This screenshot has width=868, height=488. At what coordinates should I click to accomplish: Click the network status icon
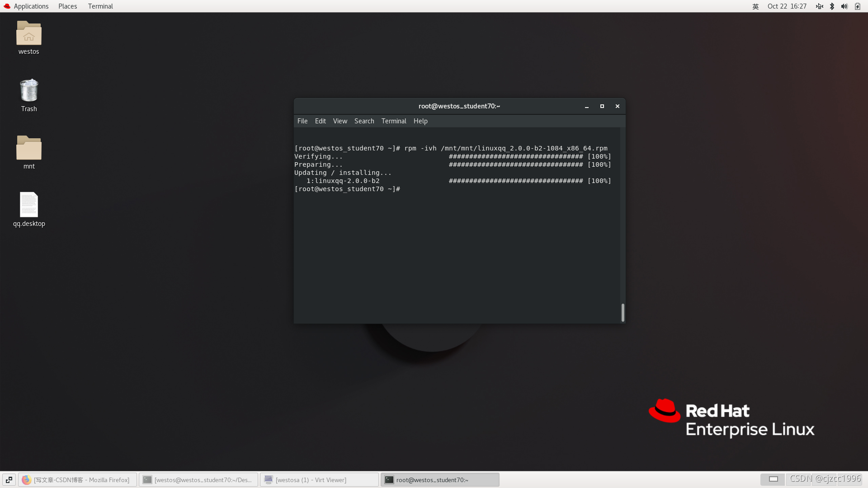pos(819,6)
